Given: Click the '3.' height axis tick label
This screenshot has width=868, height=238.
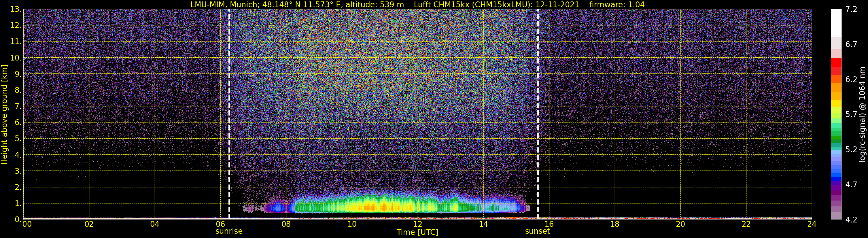Looking at the screenshot, I should point(18,171).
